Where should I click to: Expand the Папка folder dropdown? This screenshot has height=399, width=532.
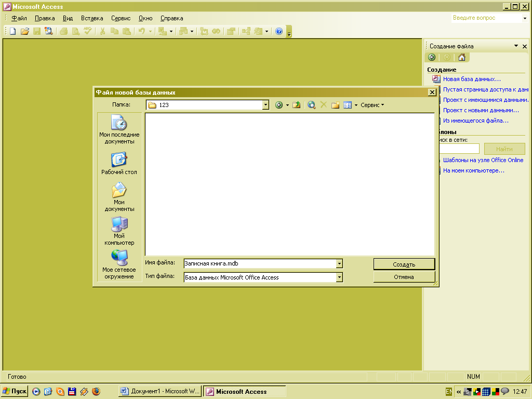(265, 105)
